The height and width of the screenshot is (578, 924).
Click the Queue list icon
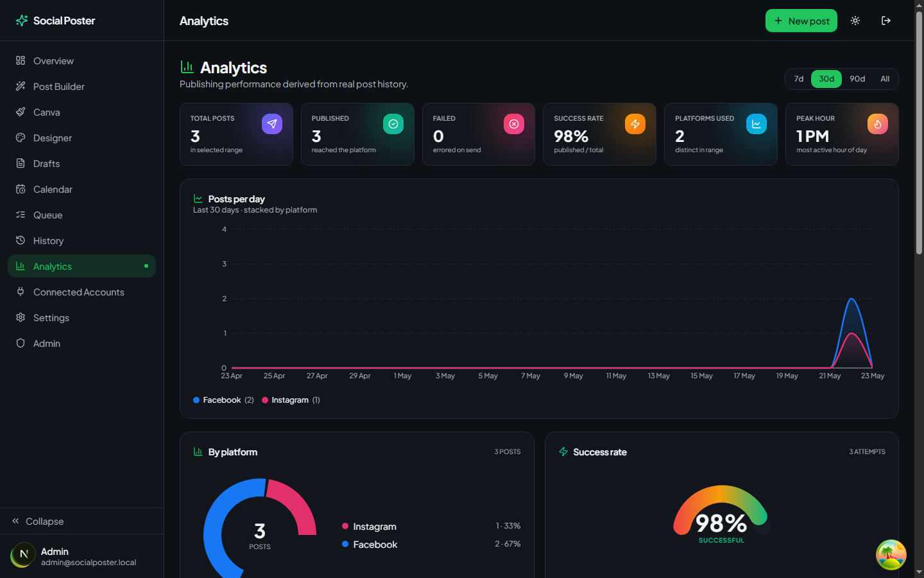point(21,215)
